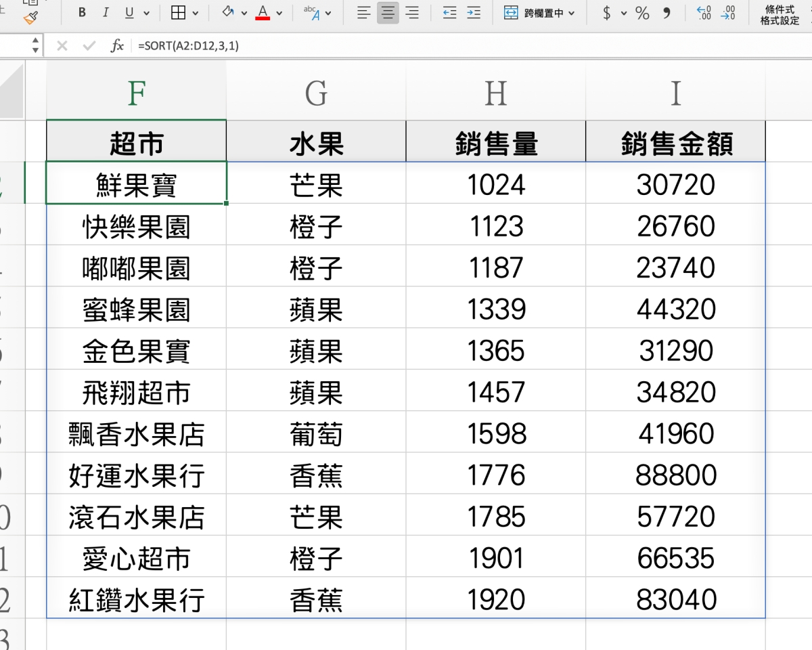812x650 pixels.
Task: Toggle bold formatting
Action: coord(82,13)
